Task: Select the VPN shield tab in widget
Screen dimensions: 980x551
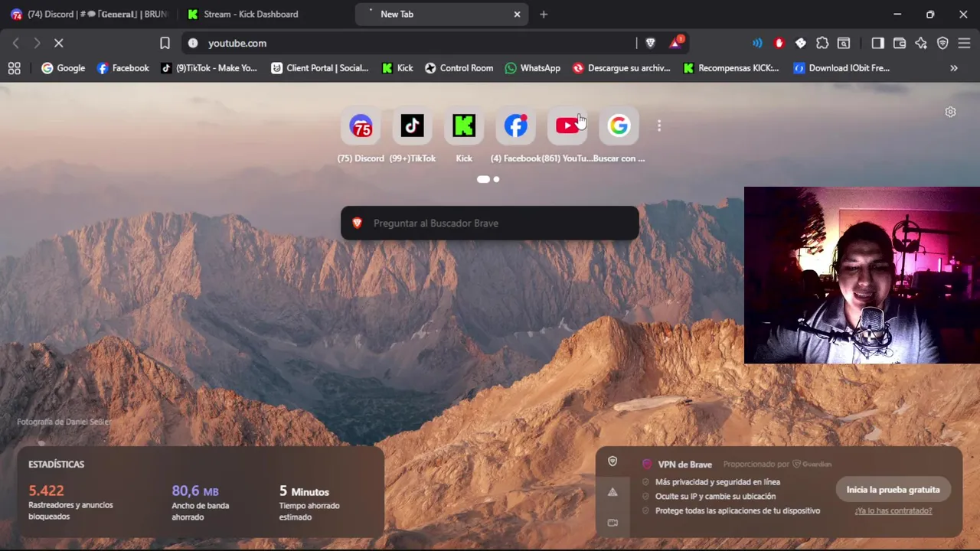Action: point(612,461)
